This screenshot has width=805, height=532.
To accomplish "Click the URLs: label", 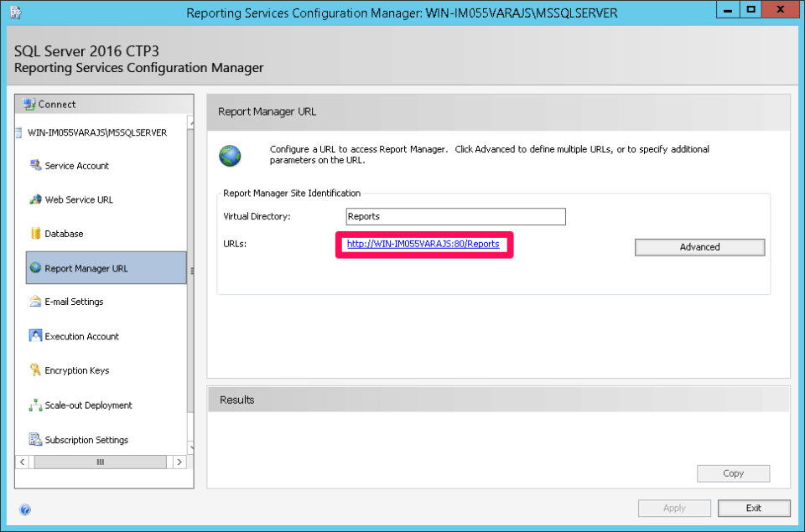I will (235, 244).
